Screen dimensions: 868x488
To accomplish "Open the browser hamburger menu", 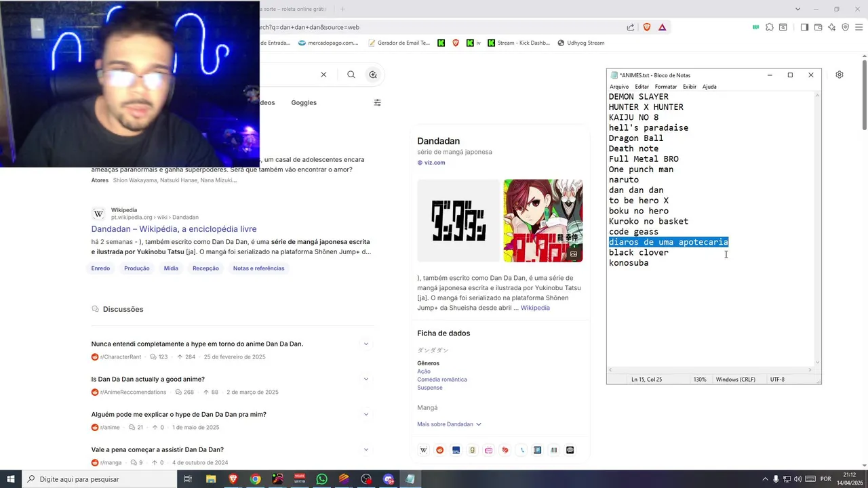I will (859, 27).
